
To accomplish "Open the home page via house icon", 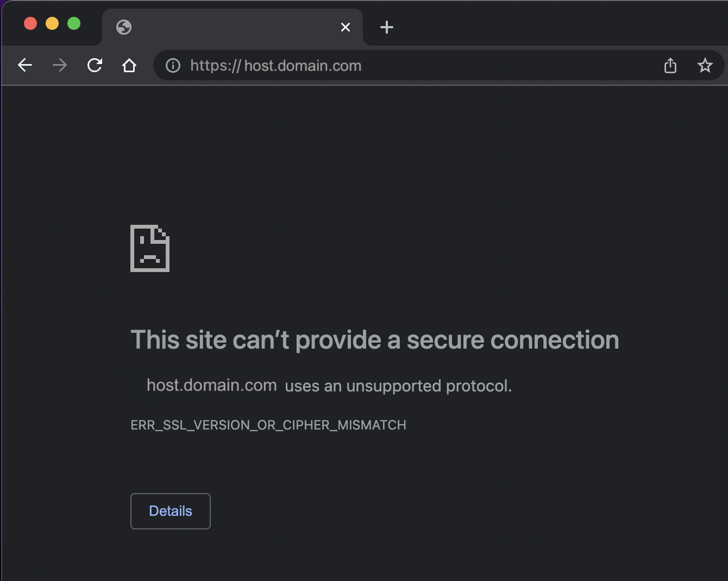I will [129, 66].
